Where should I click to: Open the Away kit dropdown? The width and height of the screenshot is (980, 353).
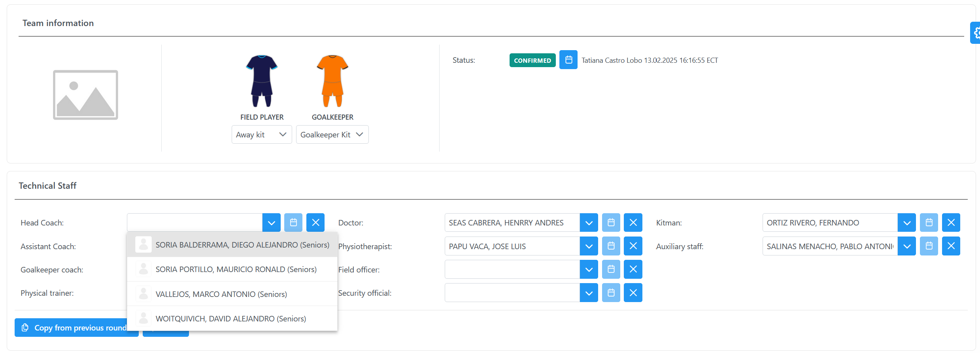(x=261, y=135)
